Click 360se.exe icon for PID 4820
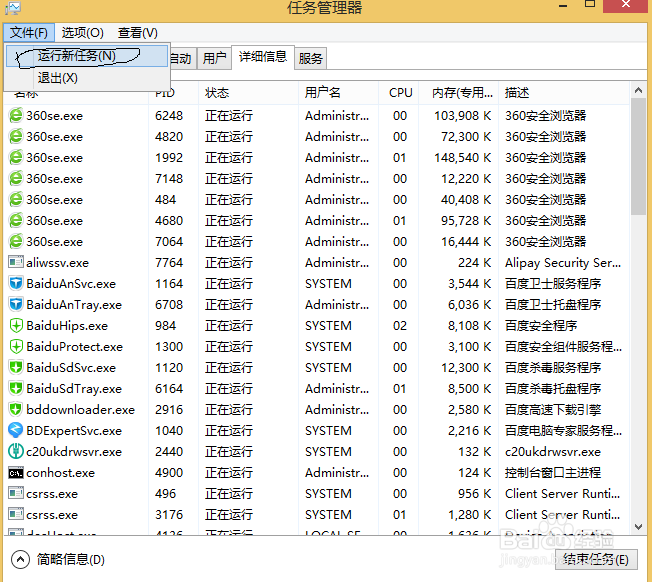This screenshot has width=652, height=582. (x=16, y=136)
